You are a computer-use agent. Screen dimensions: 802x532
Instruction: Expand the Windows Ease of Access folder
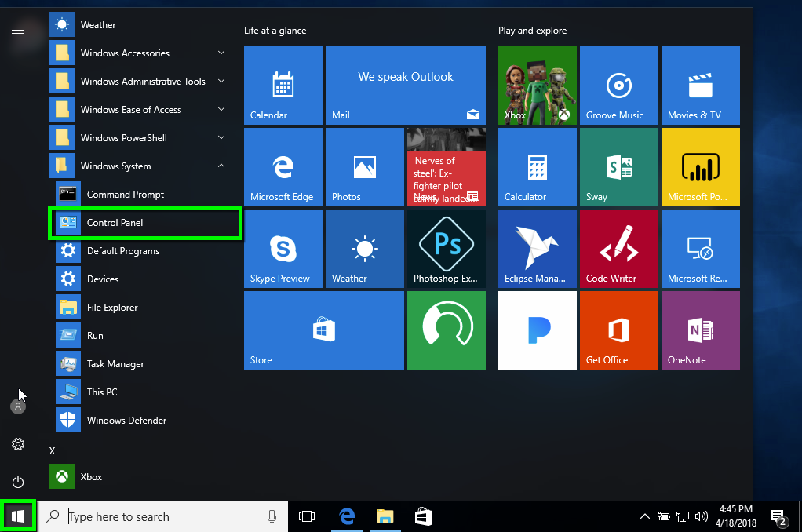point(139,110)
